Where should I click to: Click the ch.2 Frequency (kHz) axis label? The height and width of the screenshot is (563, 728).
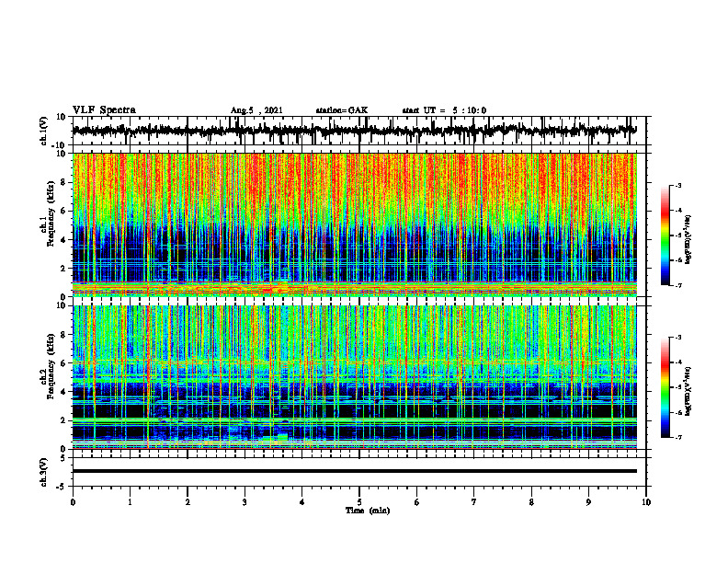point(48,366)
